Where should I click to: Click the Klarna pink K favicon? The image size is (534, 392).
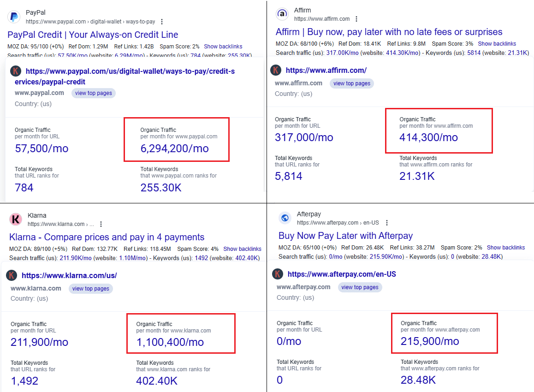[16, 220]
